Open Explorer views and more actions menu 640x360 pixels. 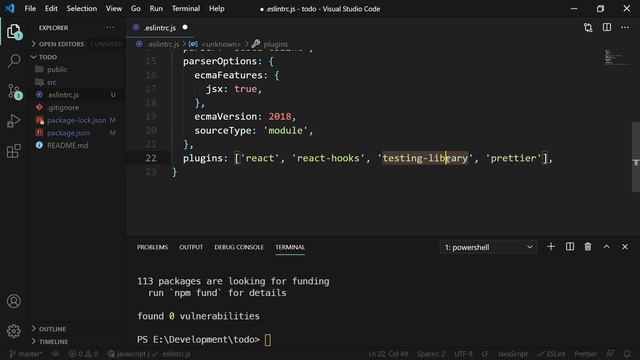coord(110,28)
